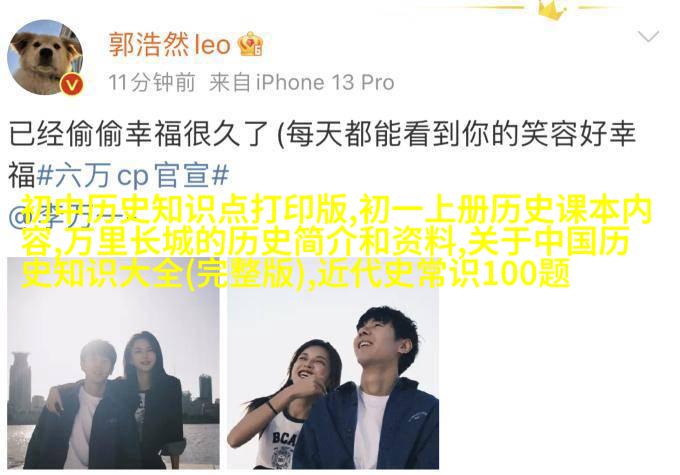Click overlay text 近代史常识100题
680x475 pixels.
(x=443, y=274)
